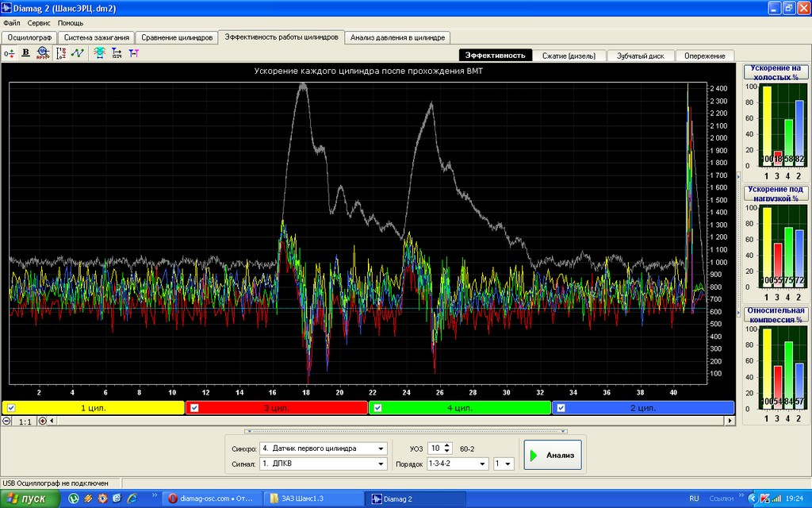Open the Internet Explorer quick launch icon
Image resolution: width=812 pixels, height=508 pixels.
(x=132, y=498)
